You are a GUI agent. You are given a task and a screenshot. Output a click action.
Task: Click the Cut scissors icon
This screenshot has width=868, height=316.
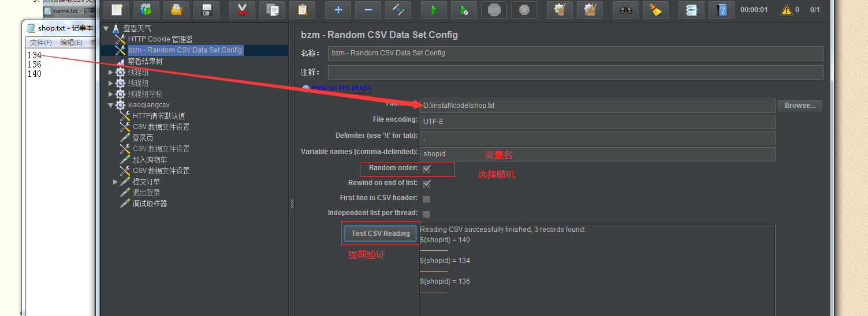(243, 10)
